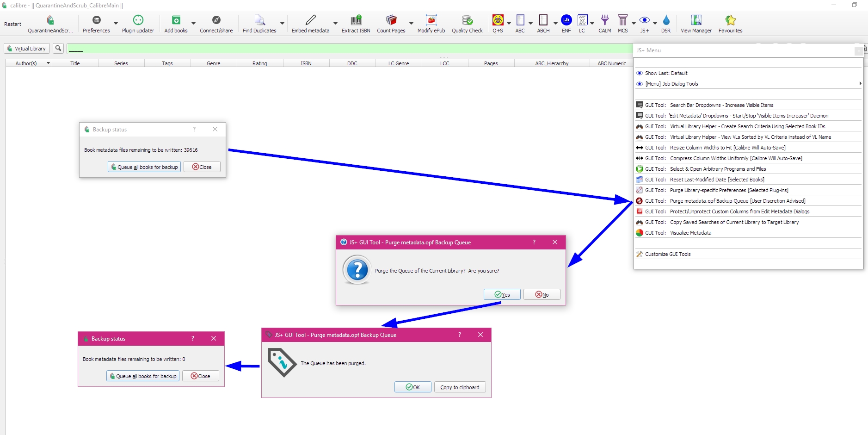Expand the ABCH dropdown arrow

point(555,23)
